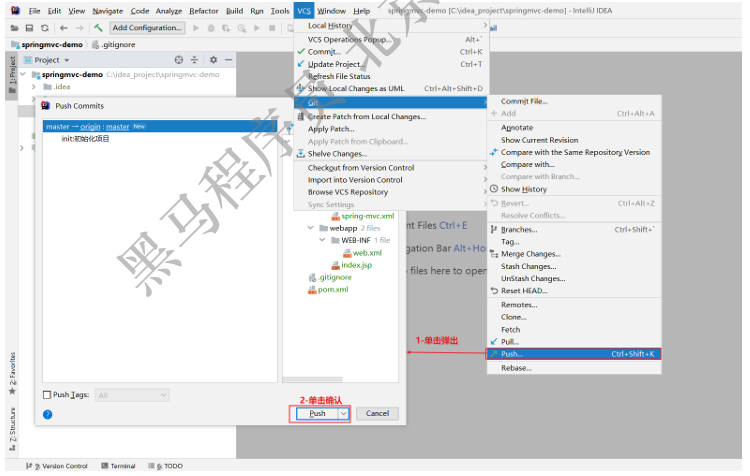This screenshot has height=476, width=750.
Task: Click the Synchronize refresh toolbar icon
Action: [44, 28]
